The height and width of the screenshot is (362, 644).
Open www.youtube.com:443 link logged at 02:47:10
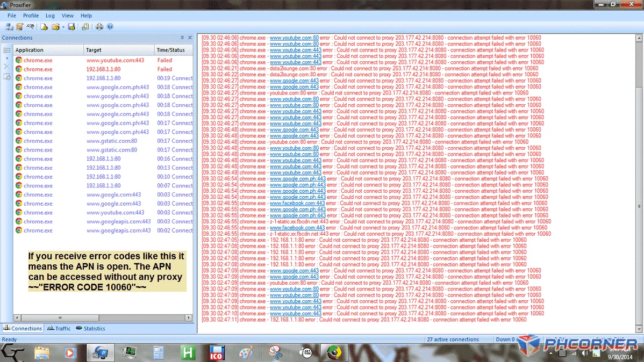(x=295, y=313)
